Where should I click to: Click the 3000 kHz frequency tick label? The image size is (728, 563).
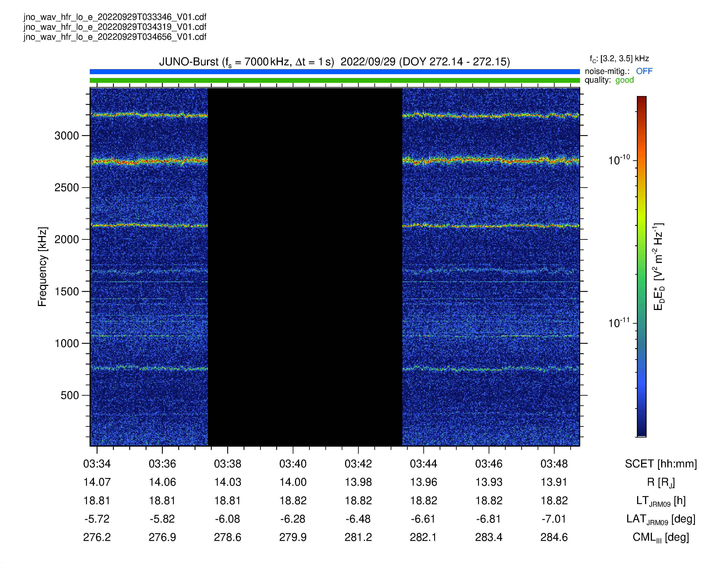click(x=67, y=136)
